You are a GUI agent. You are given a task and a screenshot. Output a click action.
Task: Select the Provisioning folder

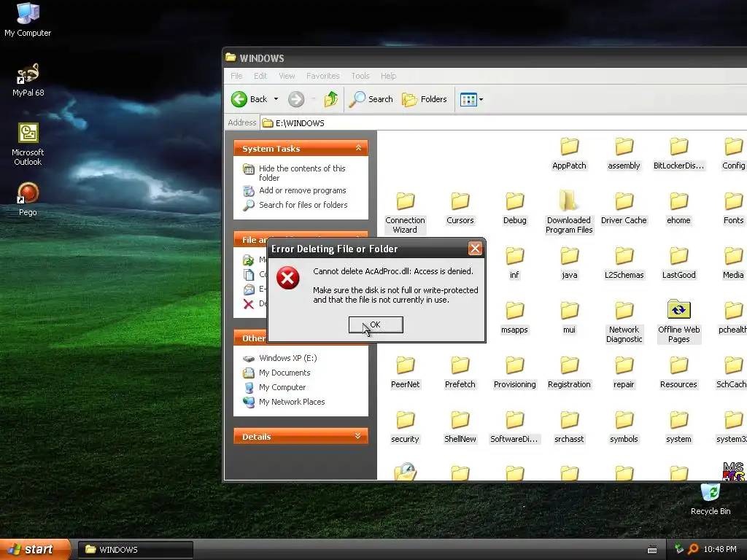click(x=514, y=373)
